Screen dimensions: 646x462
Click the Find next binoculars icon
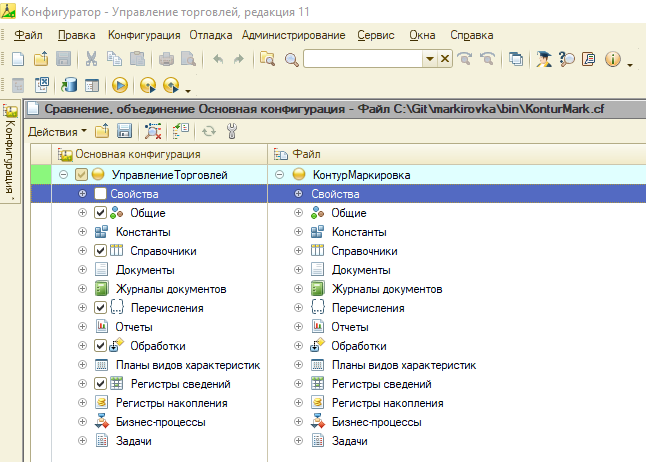coord(465,59)
